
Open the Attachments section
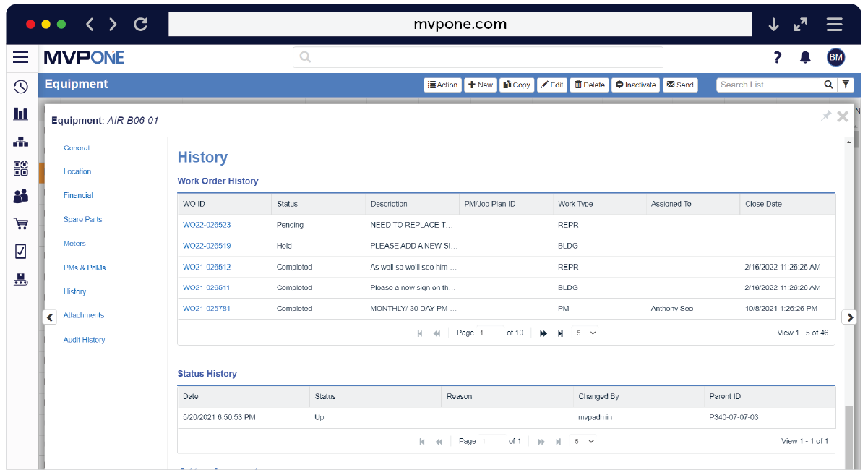click(x=85, y=315)
